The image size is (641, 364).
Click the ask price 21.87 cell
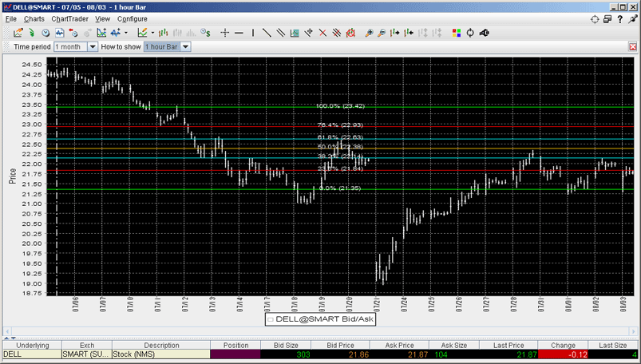click(x=399, y=354)
